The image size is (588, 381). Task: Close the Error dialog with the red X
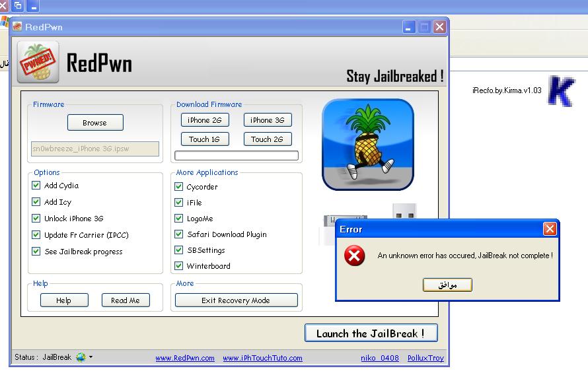550,229
